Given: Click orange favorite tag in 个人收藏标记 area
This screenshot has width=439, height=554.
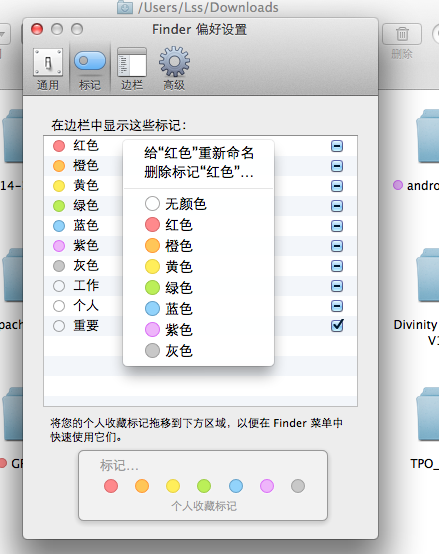Looking at the screenshot, I should pos(142,486).
